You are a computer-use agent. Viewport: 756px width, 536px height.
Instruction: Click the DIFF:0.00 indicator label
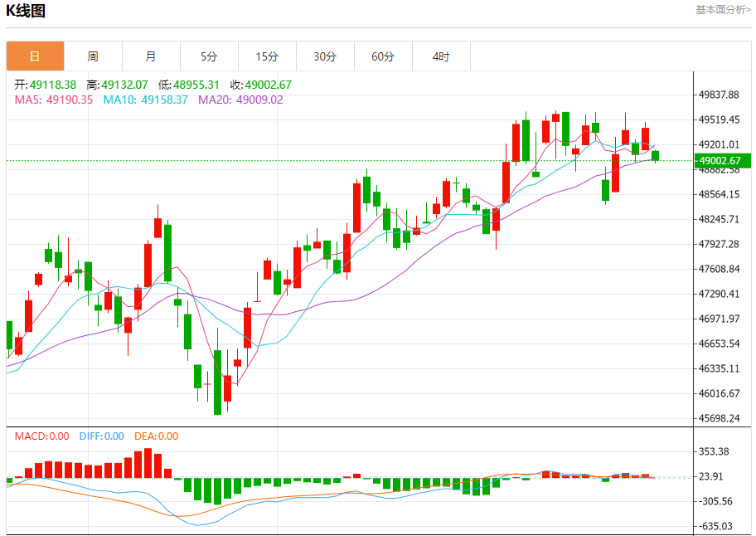(x=102, y=436)
